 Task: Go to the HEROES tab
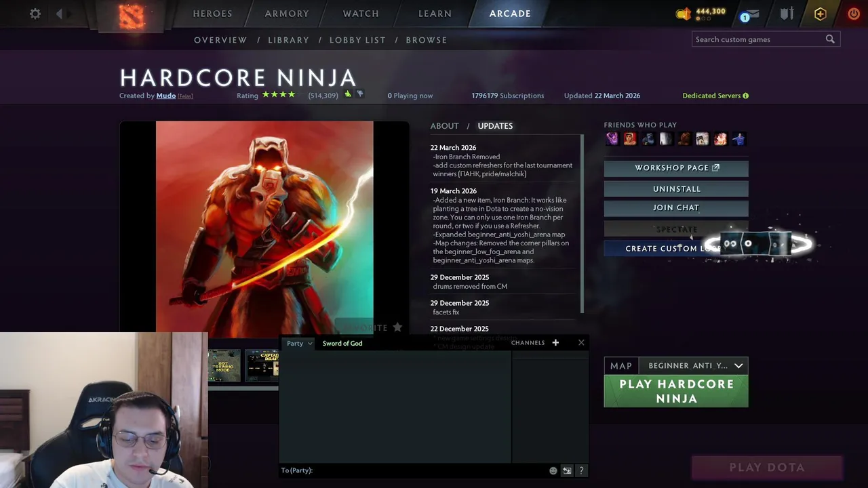(x=212, y=14)
